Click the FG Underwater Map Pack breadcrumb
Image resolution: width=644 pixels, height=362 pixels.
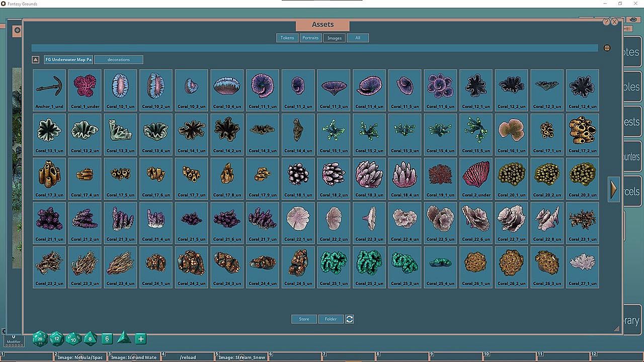[68, 60]
